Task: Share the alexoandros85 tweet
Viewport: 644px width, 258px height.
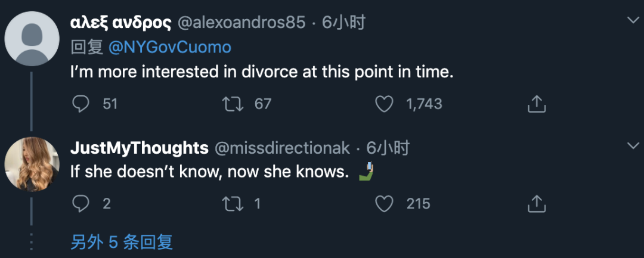Action: [x=537, y=104]
